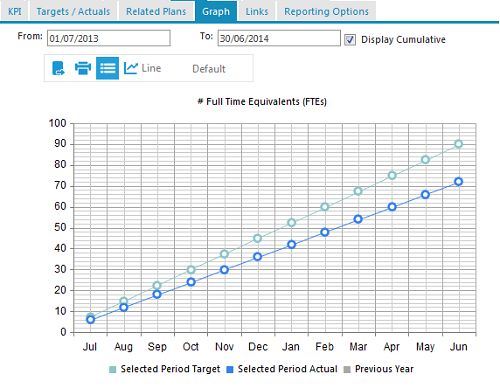This screenshot has height=388, width=500.
Task: Open the Line chart type dropdown
Action: [x=151, y=68]
